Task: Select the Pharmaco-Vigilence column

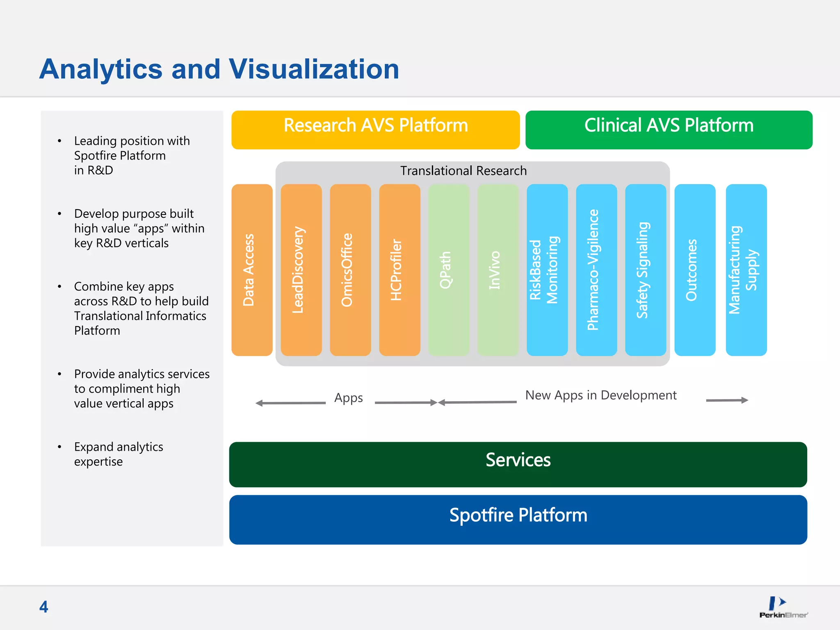Action: point(596,270)
